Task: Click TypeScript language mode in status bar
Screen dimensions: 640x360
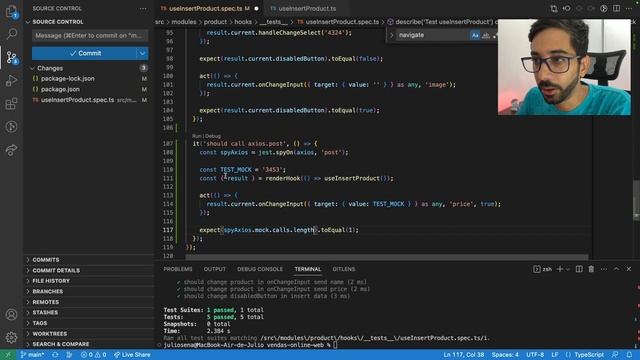Action: 589,355
